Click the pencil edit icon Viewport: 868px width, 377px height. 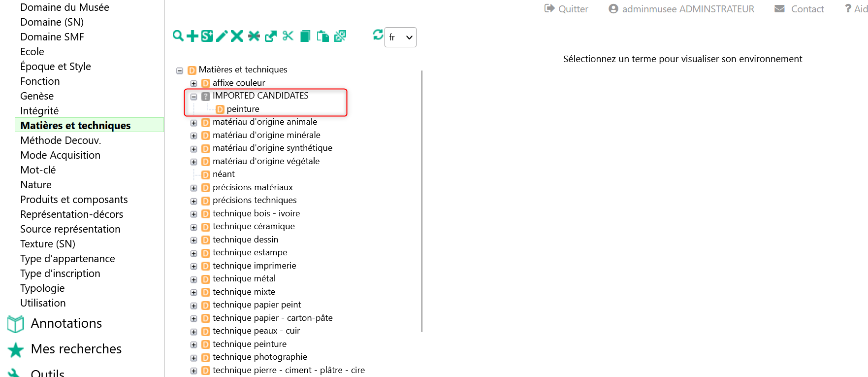pyautogui.click(x=222, y=36)
